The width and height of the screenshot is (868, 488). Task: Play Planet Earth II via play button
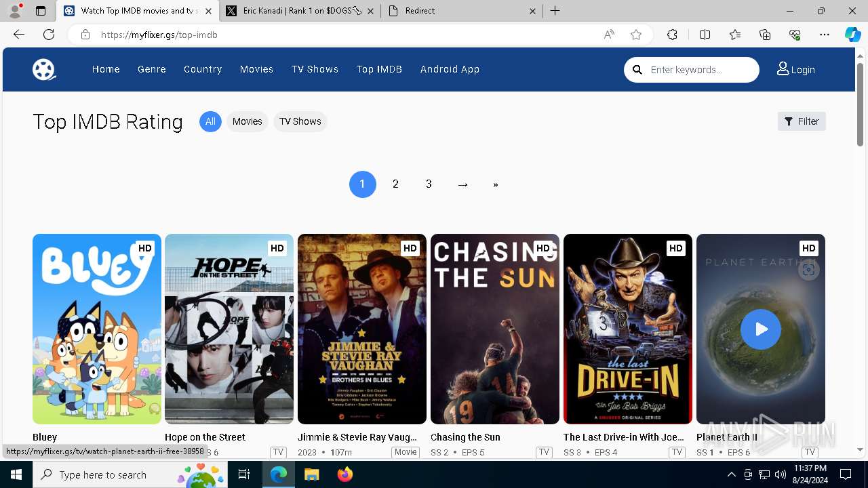(x=760, y=329)
